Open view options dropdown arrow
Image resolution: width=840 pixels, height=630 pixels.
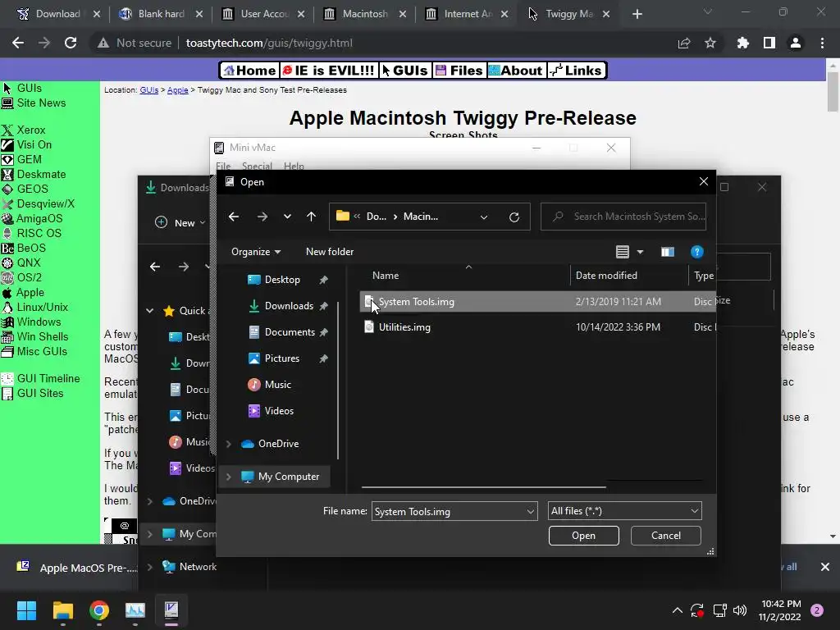coord(640,252)
